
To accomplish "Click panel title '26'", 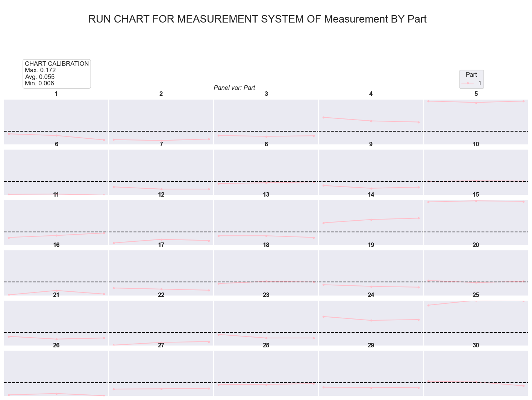I will 56,345.
